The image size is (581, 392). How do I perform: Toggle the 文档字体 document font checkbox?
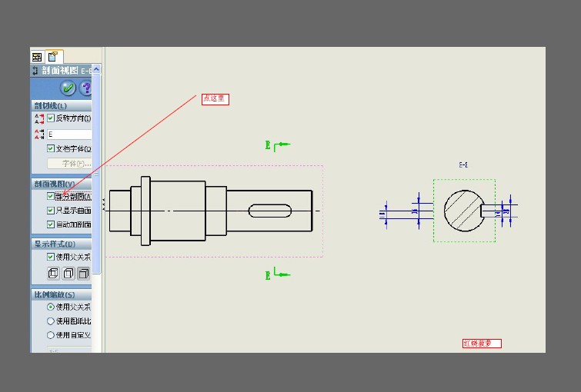click(51, 148)
